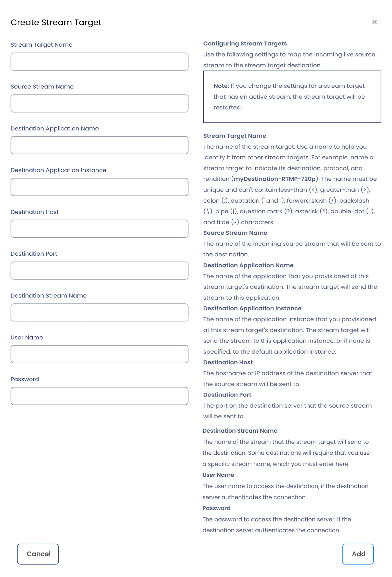Click the bold 'Note:' text in the bordered box
Screen dimensions: 392x577
[x=221, y=86]
